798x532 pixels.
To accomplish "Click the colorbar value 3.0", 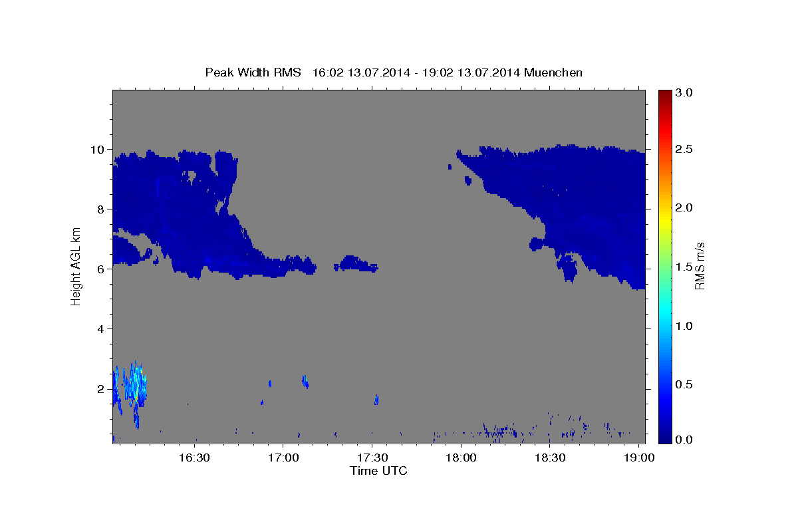I will (684, 93).
